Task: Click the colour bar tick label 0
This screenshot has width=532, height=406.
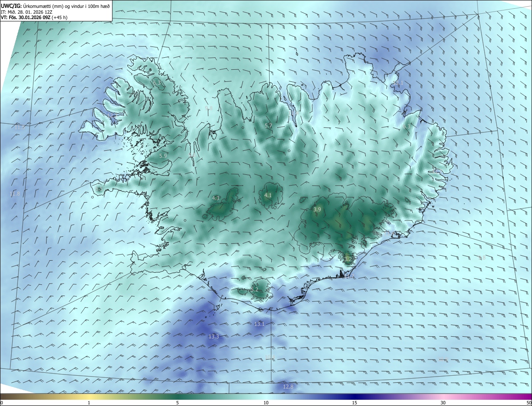Action: (2, 403)
